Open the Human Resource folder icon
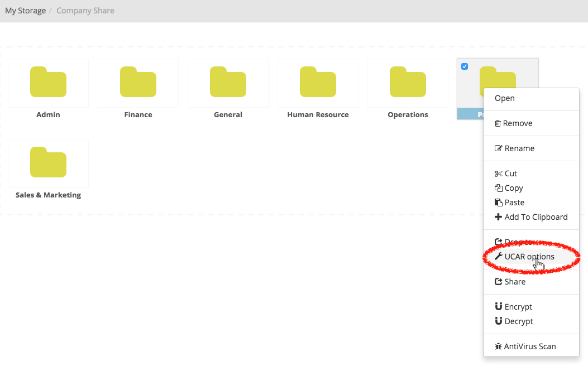This screenshot has width=588, height=371. (x=318, y=83)
